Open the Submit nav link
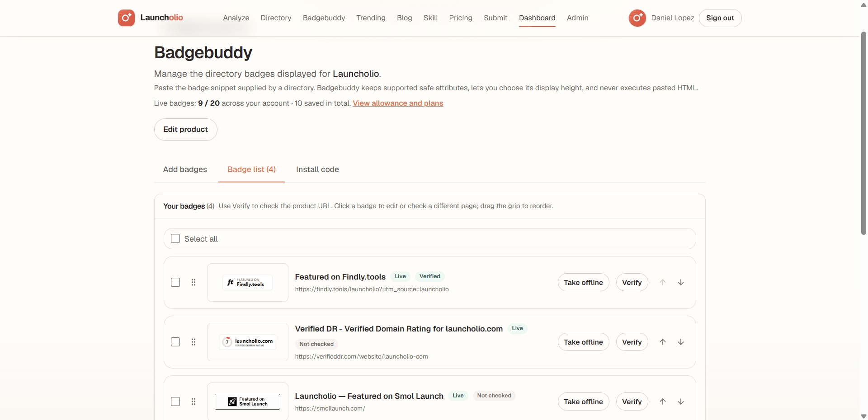This screenshot has height=420, width=868. pos(495,18)
